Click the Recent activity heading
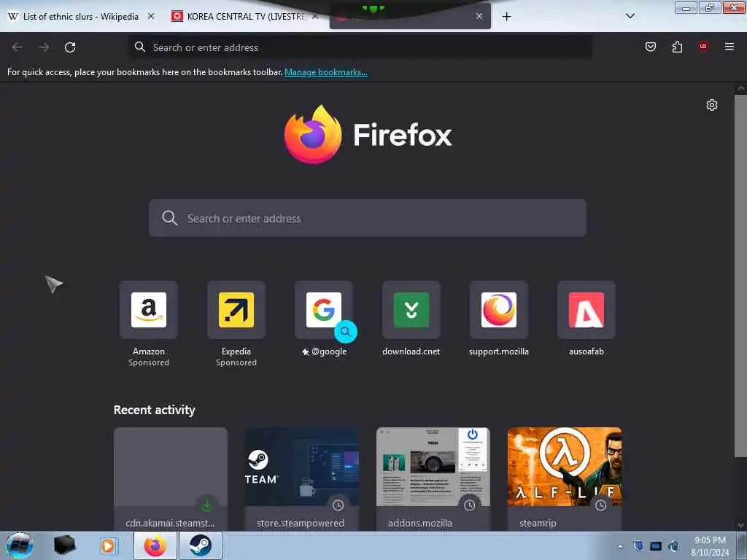Screen dimensions: 747x560 tap(155, 410)
